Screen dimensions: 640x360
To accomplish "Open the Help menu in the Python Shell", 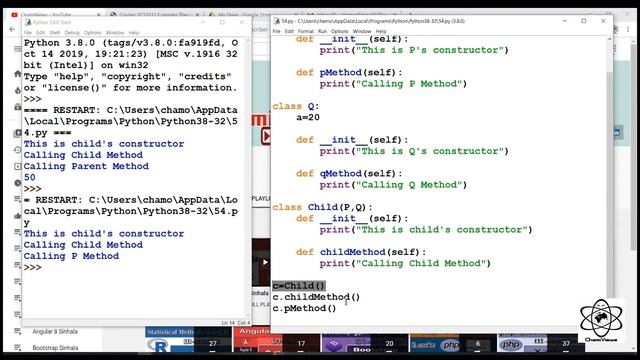I will (x=134, y=33).
